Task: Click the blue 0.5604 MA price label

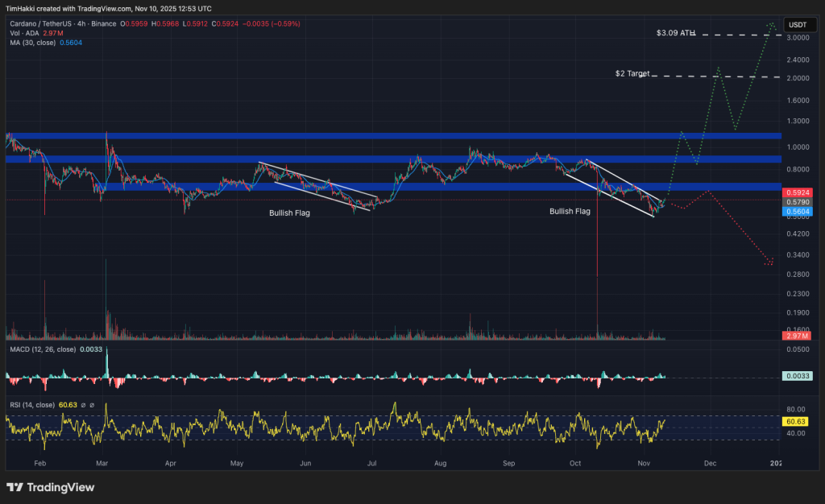Action: [x=797, y=211]
